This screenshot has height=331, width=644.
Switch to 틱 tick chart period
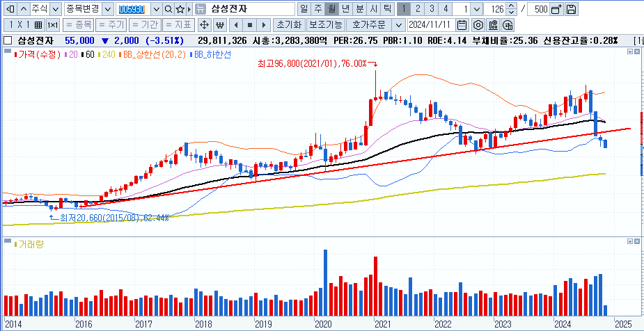[x=387, y=8]
